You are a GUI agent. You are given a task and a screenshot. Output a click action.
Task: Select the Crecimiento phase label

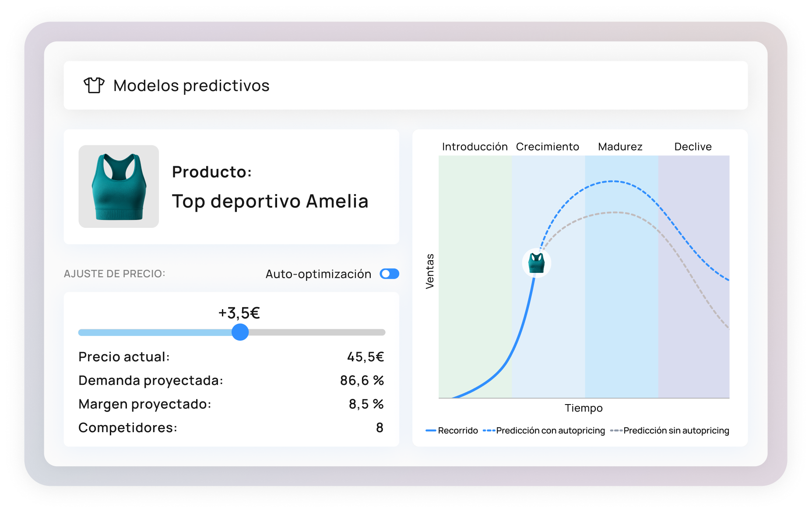(547, 147)
